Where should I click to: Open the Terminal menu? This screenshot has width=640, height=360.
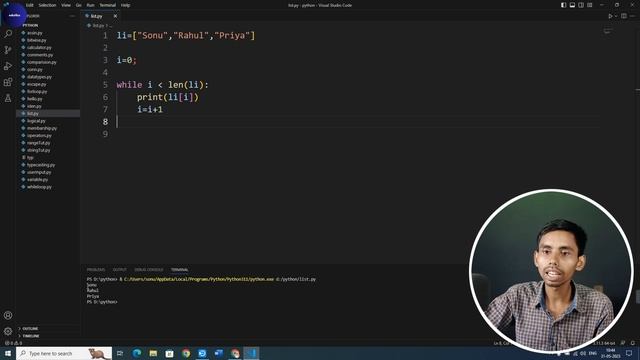108,5
